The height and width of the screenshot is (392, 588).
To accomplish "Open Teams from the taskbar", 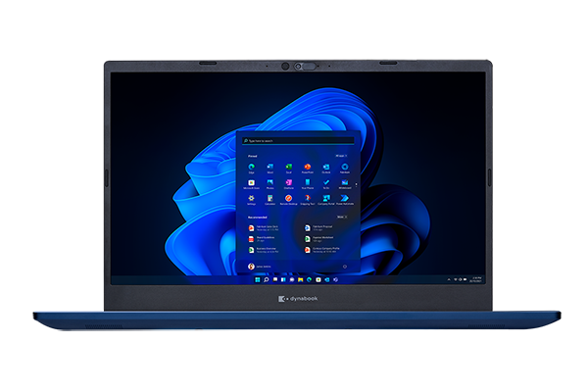I will click(335, 280).
